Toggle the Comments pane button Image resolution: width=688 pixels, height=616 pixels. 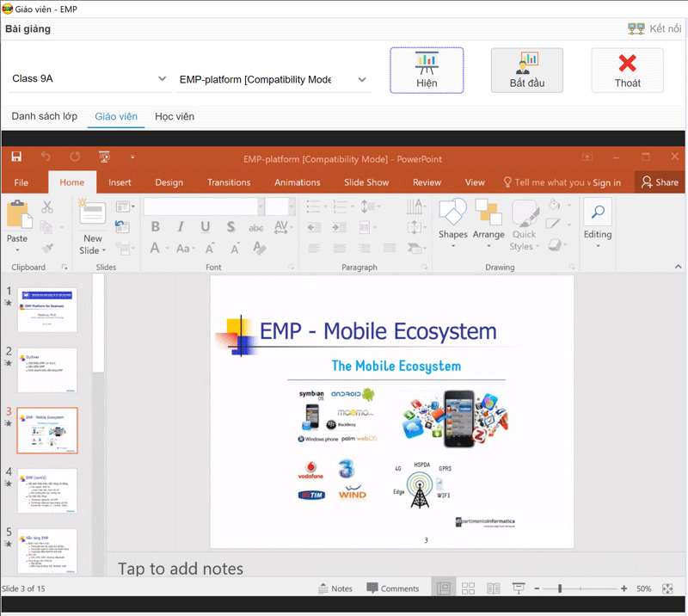[393, 588]
